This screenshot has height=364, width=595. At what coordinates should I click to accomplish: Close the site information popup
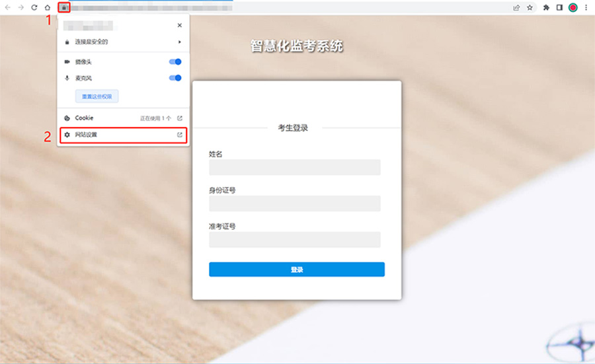pyautogui.click(x=179, y=25)
